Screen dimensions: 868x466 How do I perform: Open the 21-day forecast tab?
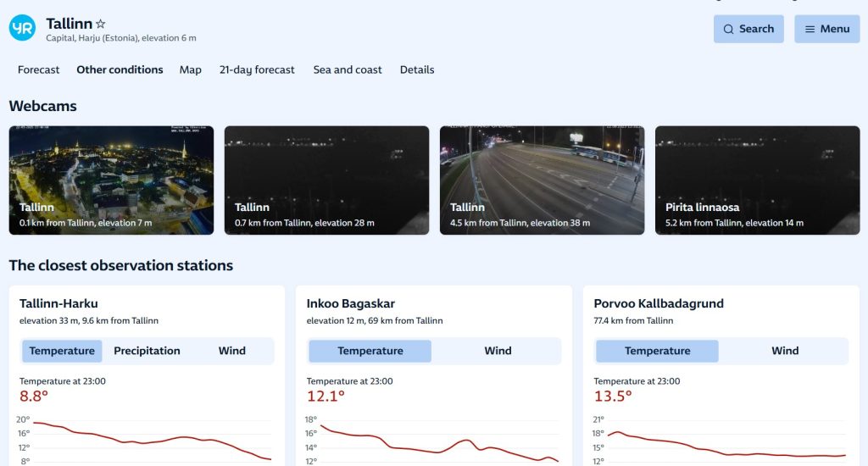point(257,69)
